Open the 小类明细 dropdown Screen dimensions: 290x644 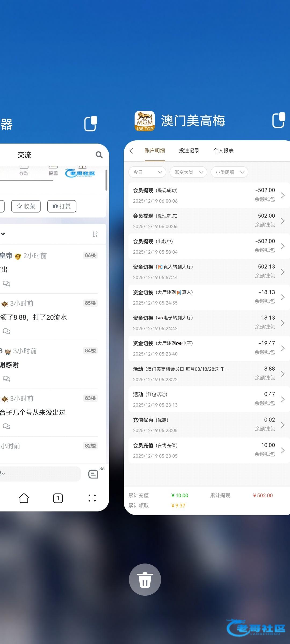(229, 172)
